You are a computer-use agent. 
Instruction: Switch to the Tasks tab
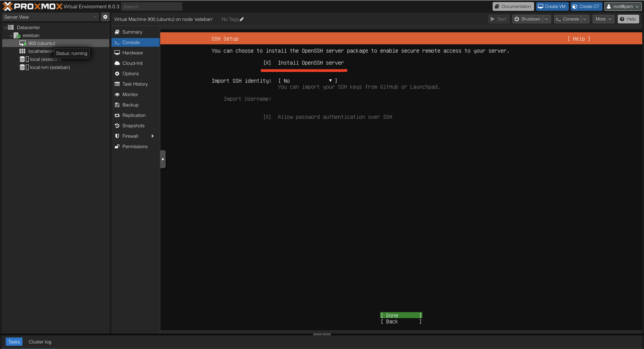tap(14, 342)
